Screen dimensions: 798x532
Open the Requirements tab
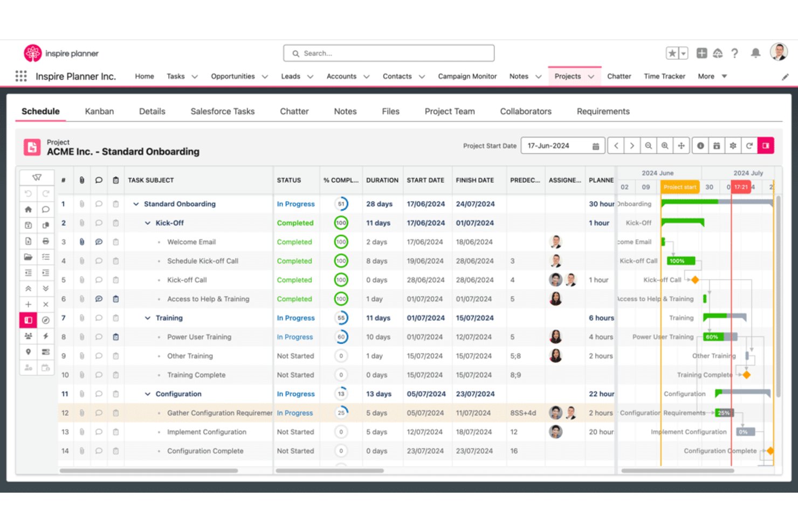[603, 112]
